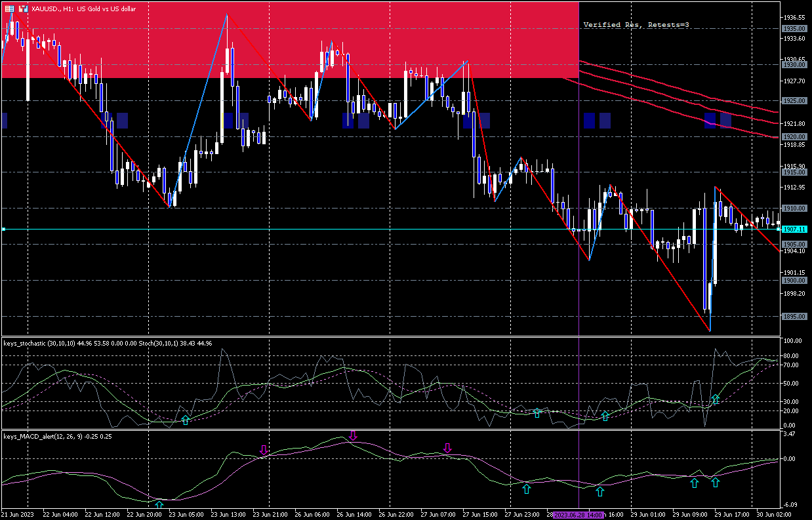Screen dimensions: 812x520
Task: Click the '21 Jun 2023' time axis label
Action: [18, 515]
